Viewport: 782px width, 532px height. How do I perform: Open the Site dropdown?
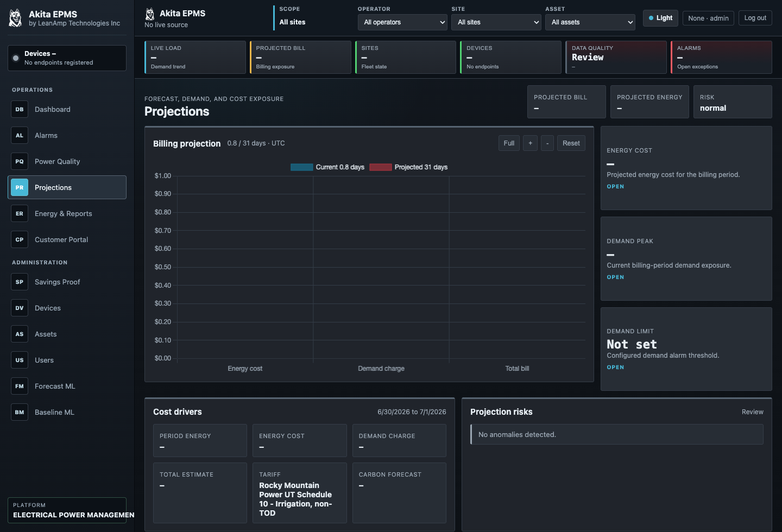click(496, 22)
